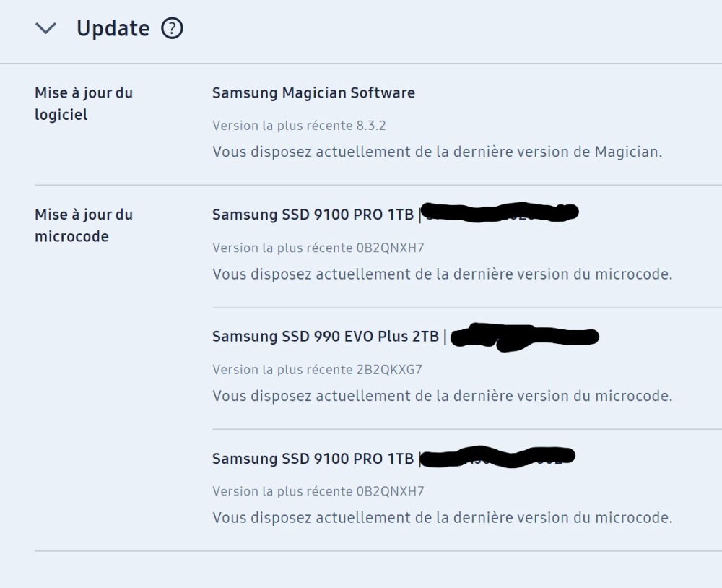
Task: Click the last-listed Samsung SSD 9100 PRO 1TB title
Action: 313,459
